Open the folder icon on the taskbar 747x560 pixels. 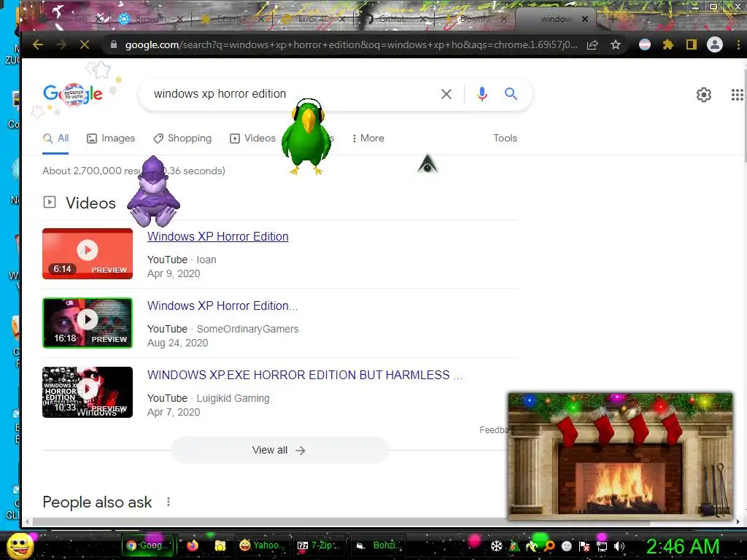pos(220,545)
